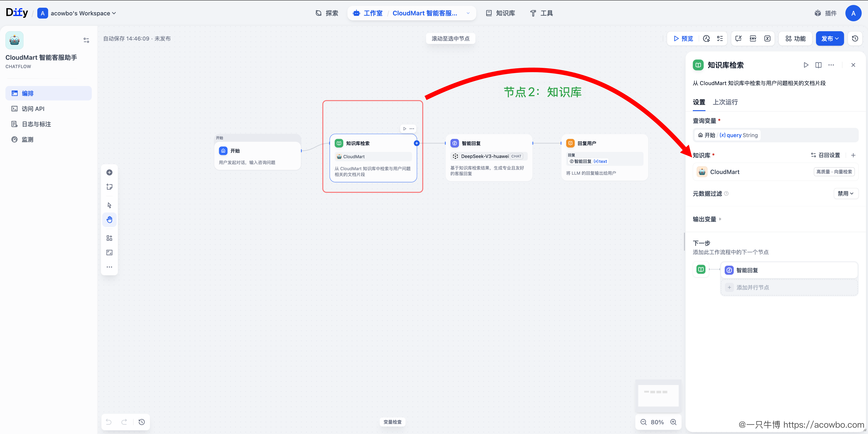
Task: Expand the 输出变量 section
Action: pos(707,219)
